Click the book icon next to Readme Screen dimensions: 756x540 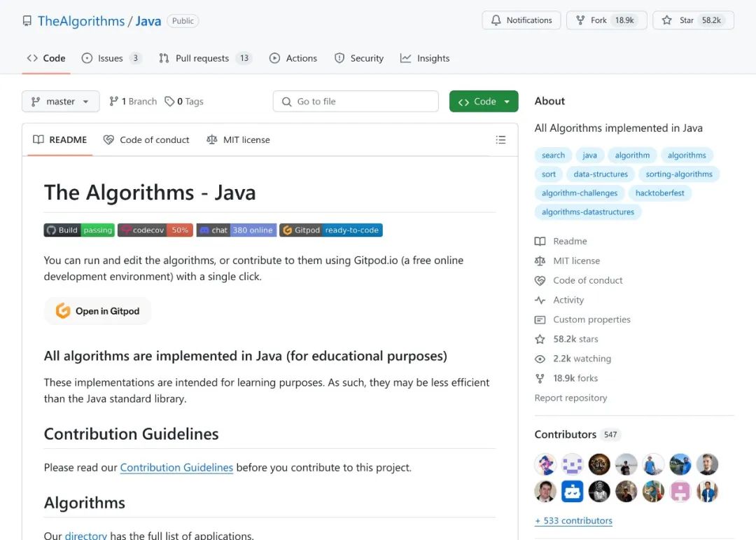click(540, 242)
